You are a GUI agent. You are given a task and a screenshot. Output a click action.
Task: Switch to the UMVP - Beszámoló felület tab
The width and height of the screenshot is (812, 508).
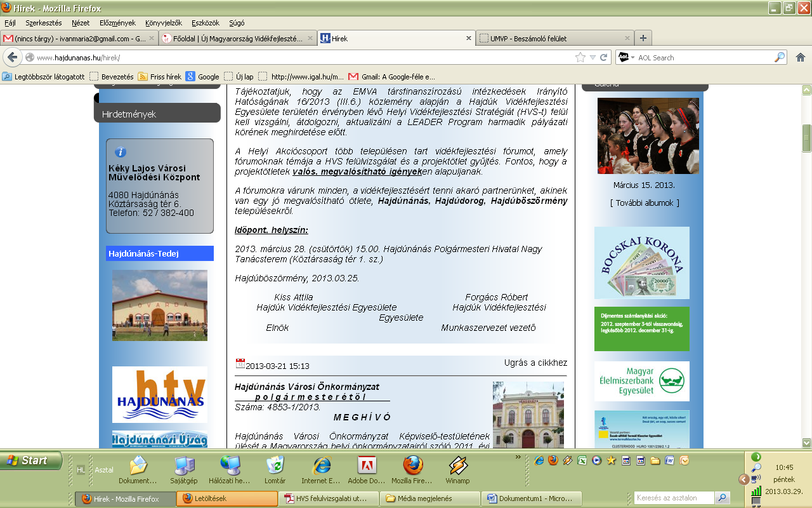pyautogui.click(x=554, y=38)
